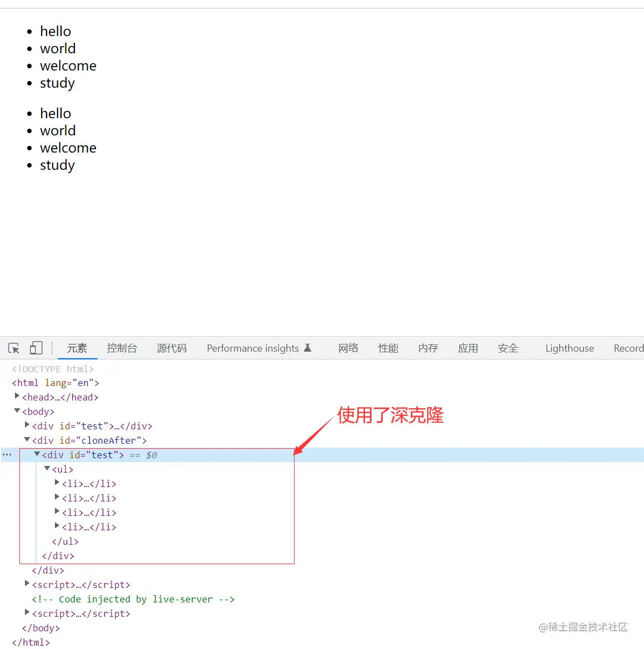Click 'study' in the cloned list
Image resolution: width=644 pixels, height=649 pixels.
[58, 165]
